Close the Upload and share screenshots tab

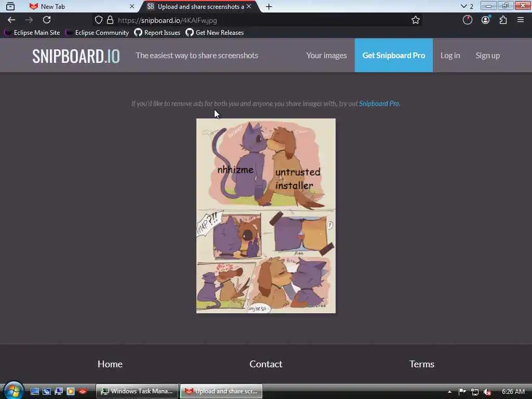(x=249, y=6)
